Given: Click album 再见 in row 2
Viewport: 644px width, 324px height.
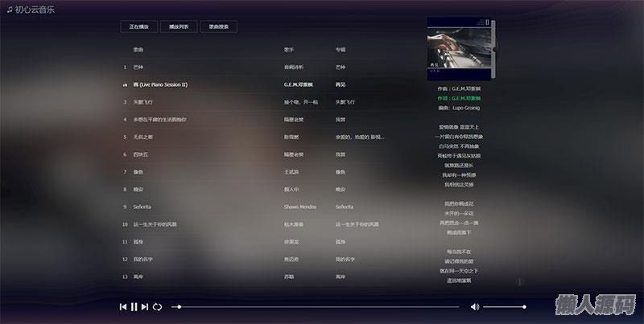Looking at the screenshot, I should [341, 85].
